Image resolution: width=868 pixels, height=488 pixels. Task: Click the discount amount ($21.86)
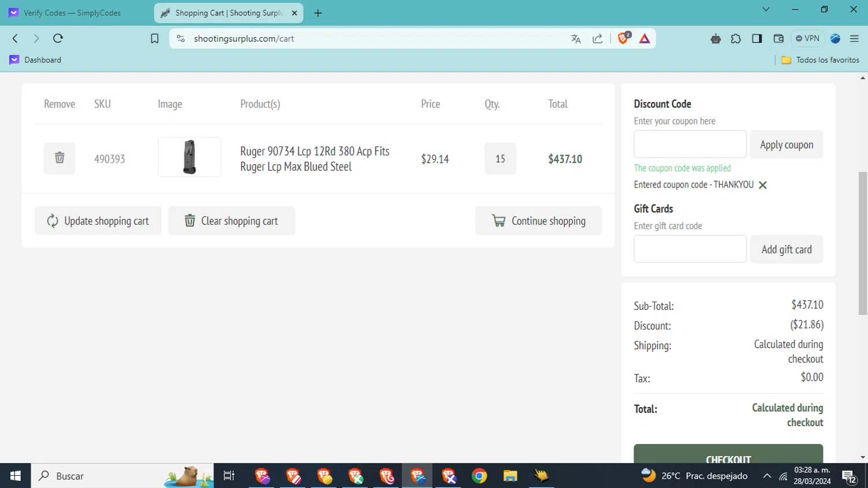coord(807,325)
